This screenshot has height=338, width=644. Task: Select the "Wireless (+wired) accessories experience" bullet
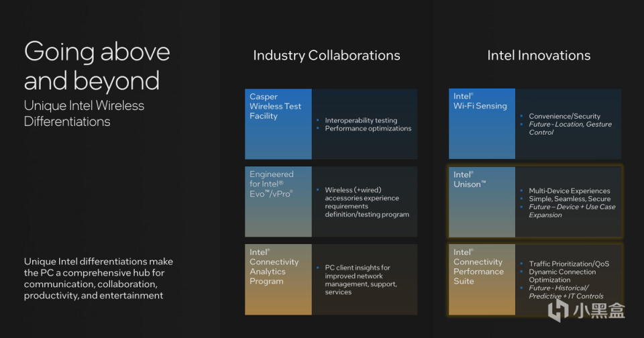(x=367, y=202)
